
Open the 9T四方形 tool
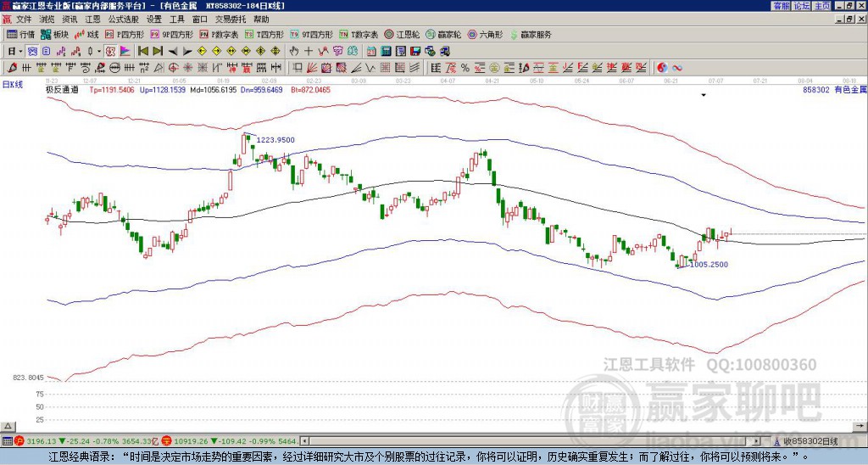pyautogui.click(x=311, y=34)
